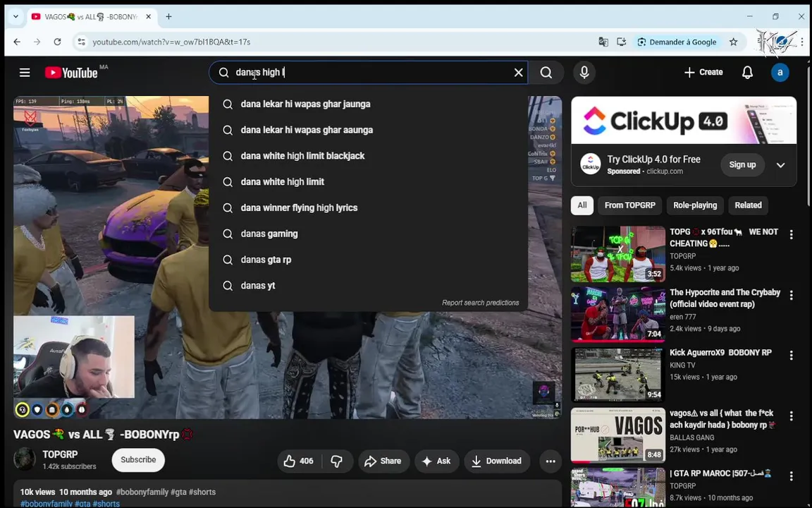Open options for vagos vs all video
Viewport: 812px width, 508px height.
tap(791, 416)
